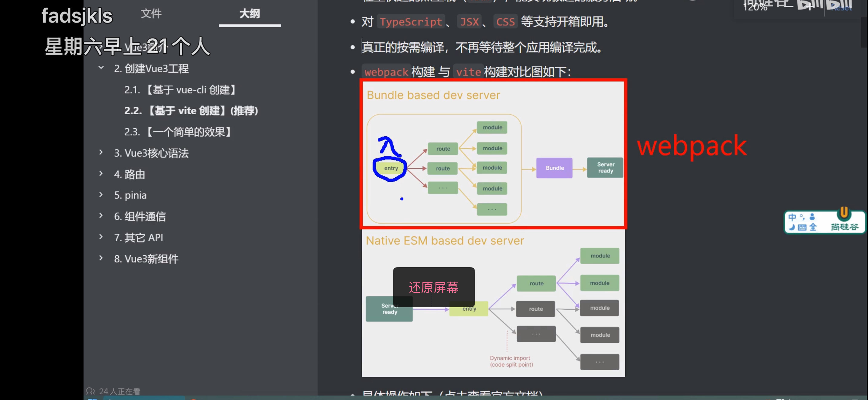
Task: Click the 还原屏幕 restore screen button
Action: click(434, 287)
